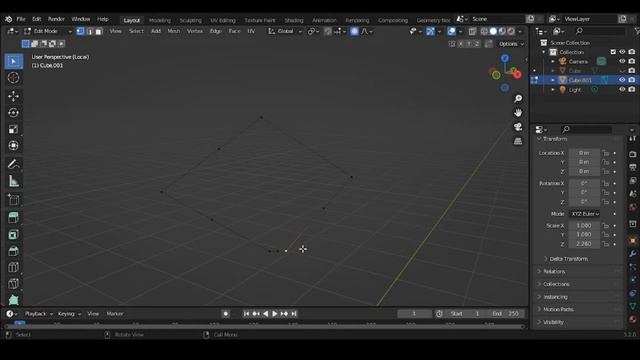Screen dimensions: 640x360
Task: Select the Select Box tool
Action: [x=13, y=61]
